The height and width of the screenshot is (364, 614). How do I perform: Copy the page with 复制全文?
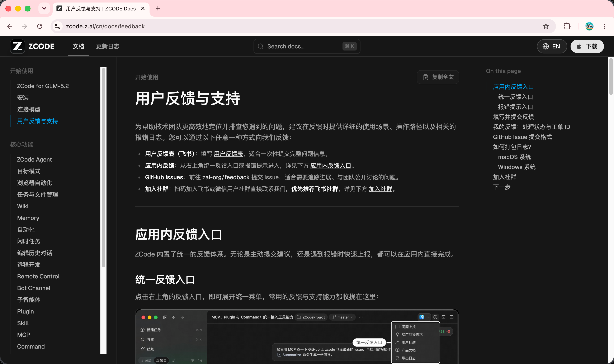[438, 77]
